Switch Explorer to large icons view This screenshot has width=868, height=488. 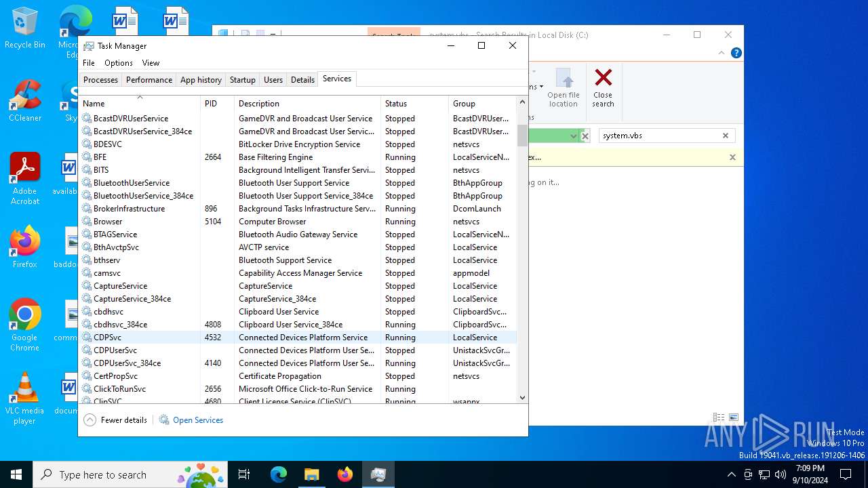(x=733, y=418)
